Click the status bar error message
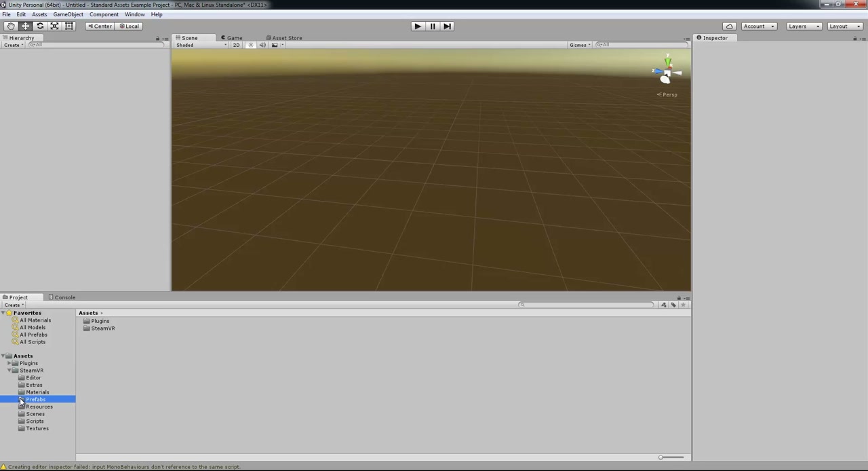This screenshot has width=868, height=471. click(122, 467)
